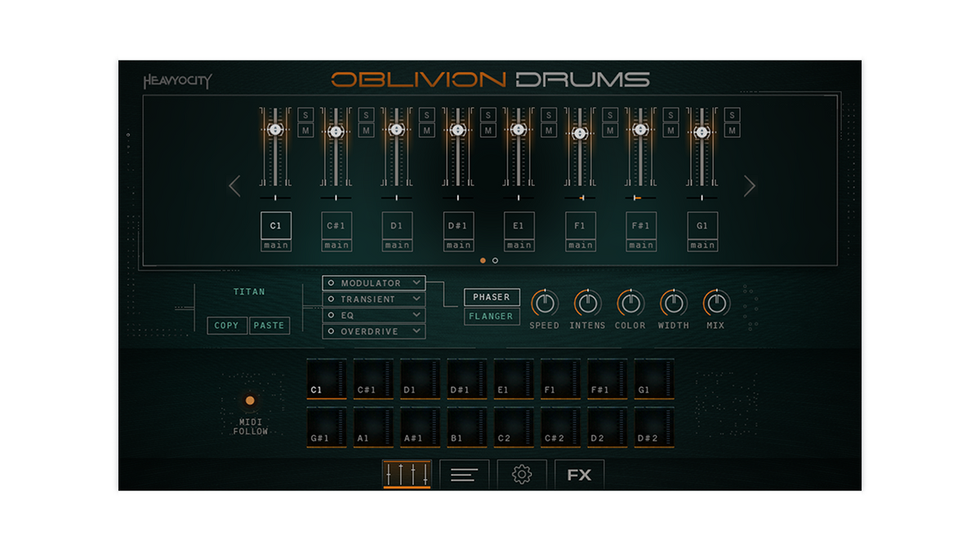
Task: Solo the C#1 channel
Action: pos(366,115)
